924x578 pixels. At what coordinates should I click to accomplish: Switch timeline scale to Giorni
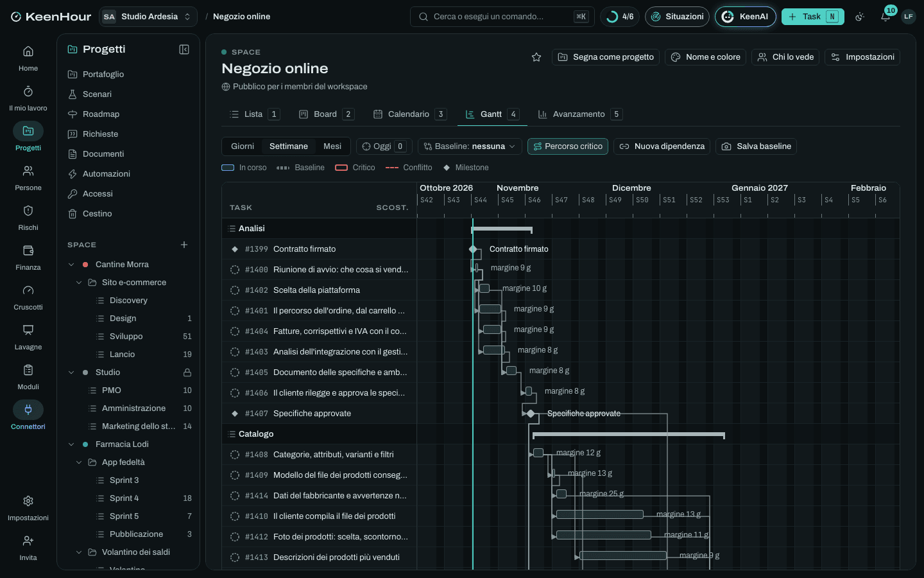tap(243, 146)
